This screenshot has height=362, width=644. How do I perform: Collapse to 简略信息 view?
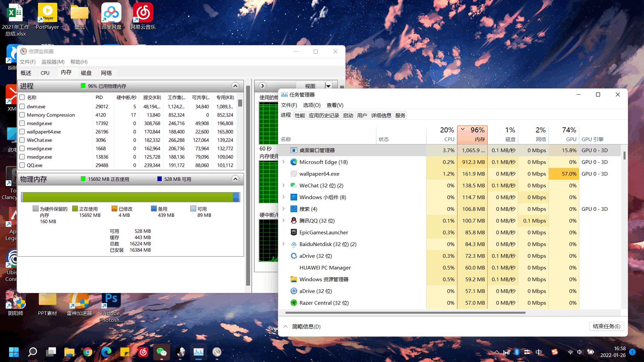[302, 326]
